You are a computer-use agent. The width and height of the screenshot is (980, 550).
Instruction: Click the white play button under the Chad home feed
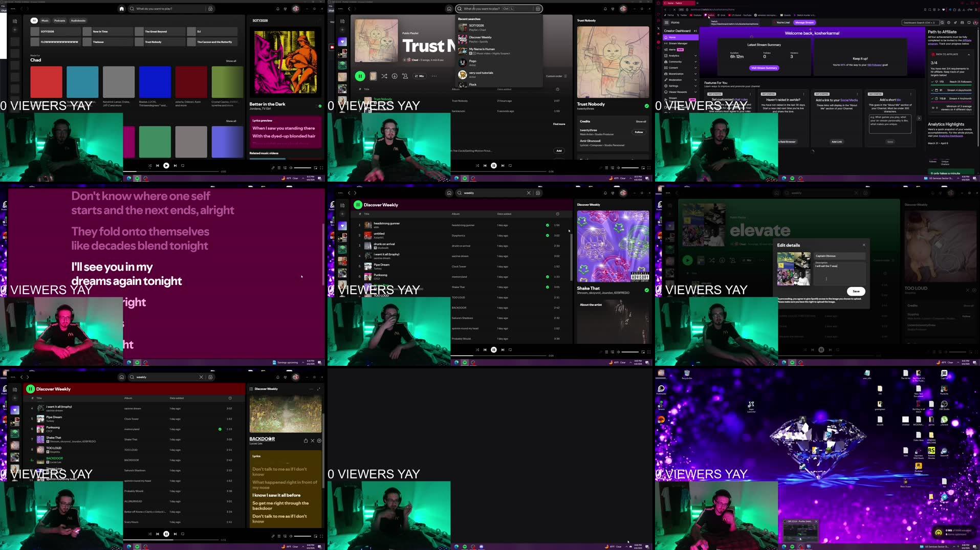[x=166, y=165]
